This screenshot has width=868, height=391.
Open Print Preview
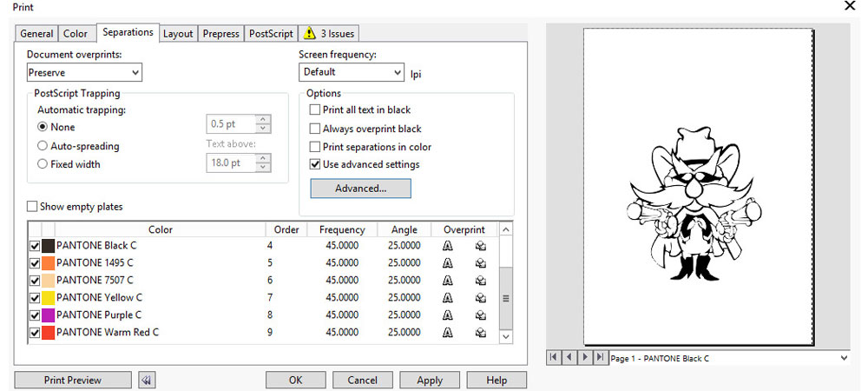pyautogui.click(x=73, y=380)
